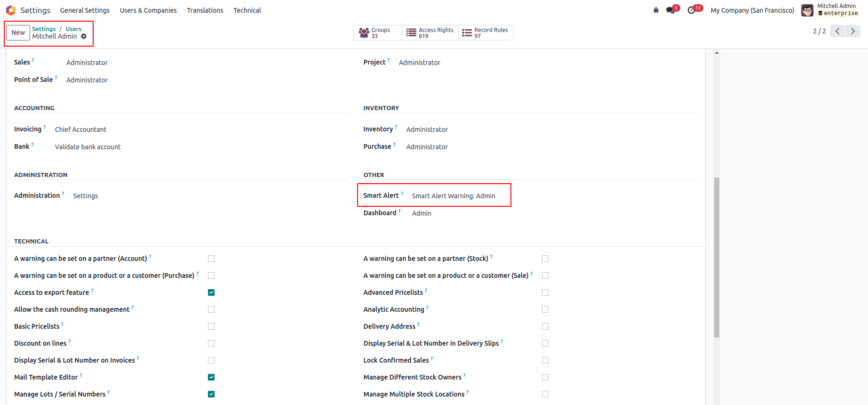The height and width of the screenshot is (405, 868).
Task: Open the debug bug icon menu
Action: coord(656,10)
